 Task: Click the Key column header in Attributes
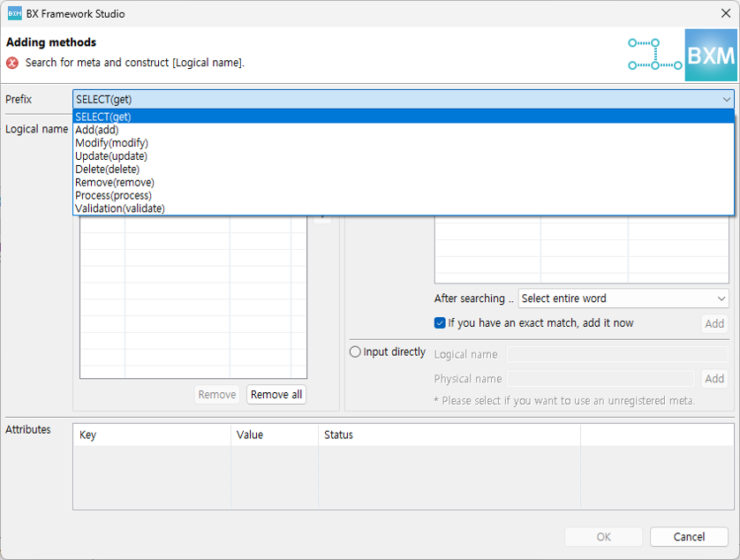click(x=88, y=435)
